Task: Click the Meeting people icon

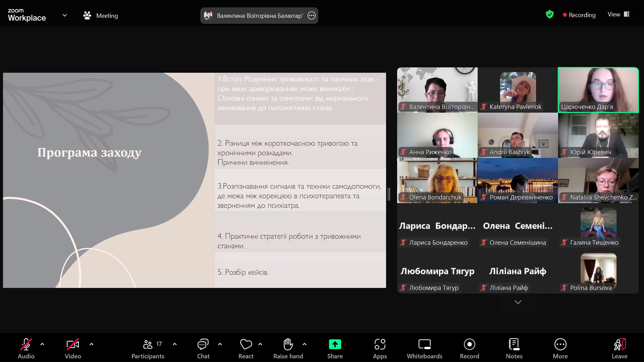Action: [x=87, y=15]
